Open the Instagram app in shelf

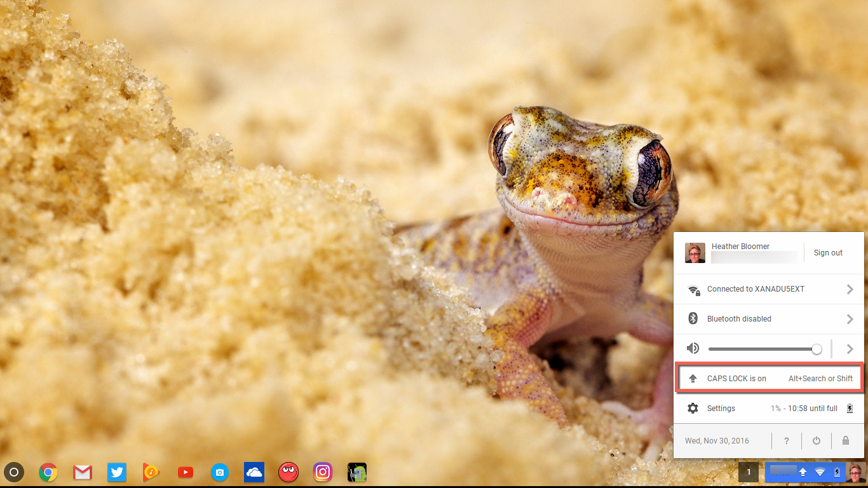pyautogui.click(x=323, y=472)
